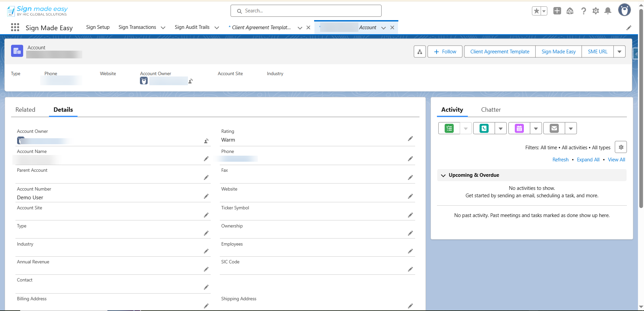Click the New Task green icon
This screenshot has height=311, width=644.
449,128
